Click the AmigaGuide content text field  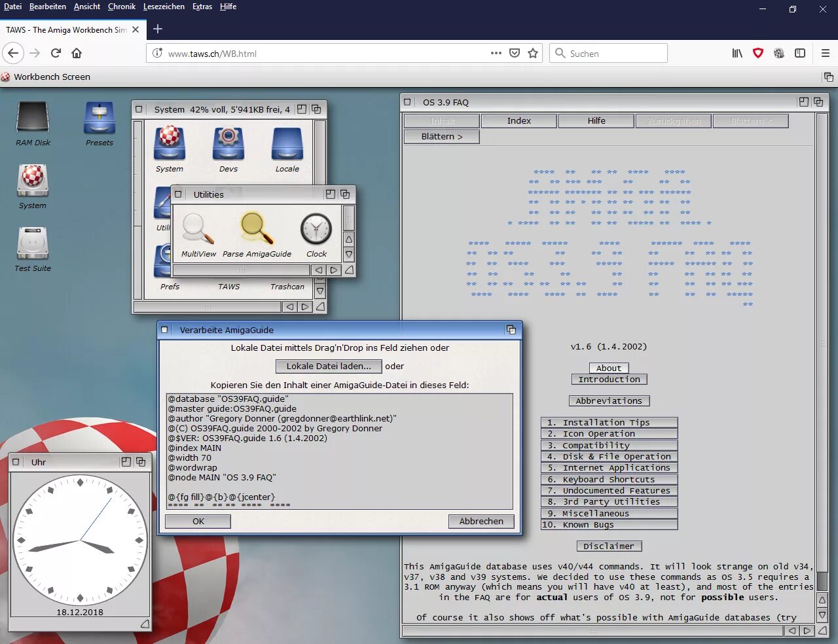[x=339, y=451]
